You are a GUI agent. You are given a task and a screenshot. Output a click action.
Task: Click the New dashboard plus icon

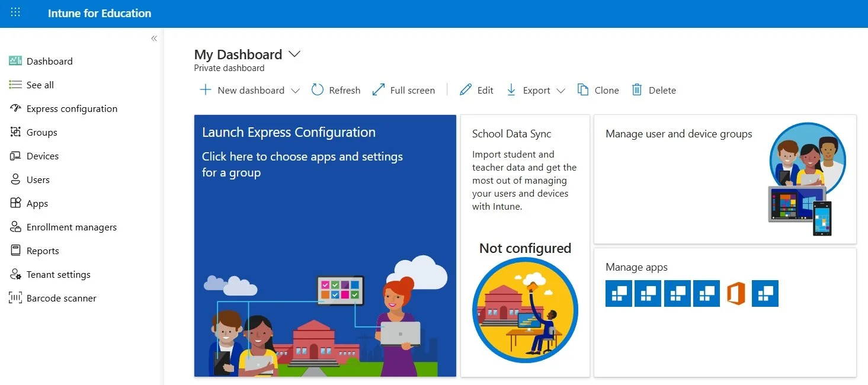point(205,90)
